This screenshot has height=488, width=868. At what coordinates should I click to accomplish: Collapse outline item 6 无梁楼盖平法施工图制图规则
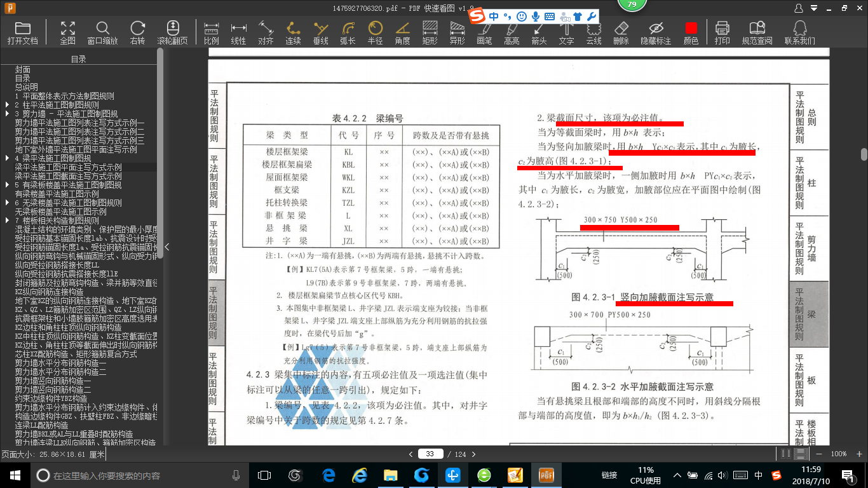tap(8, 203)
